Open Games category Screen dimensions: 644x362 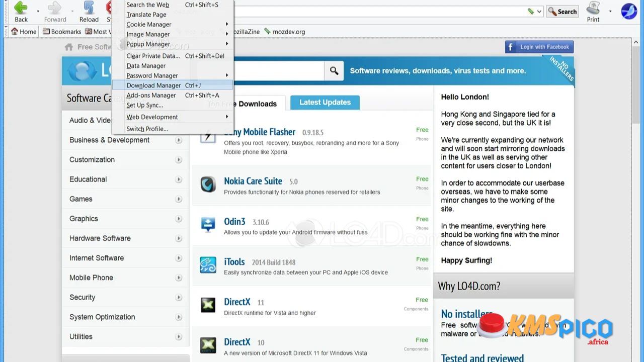pyautogui.click(x=81, y=199)
